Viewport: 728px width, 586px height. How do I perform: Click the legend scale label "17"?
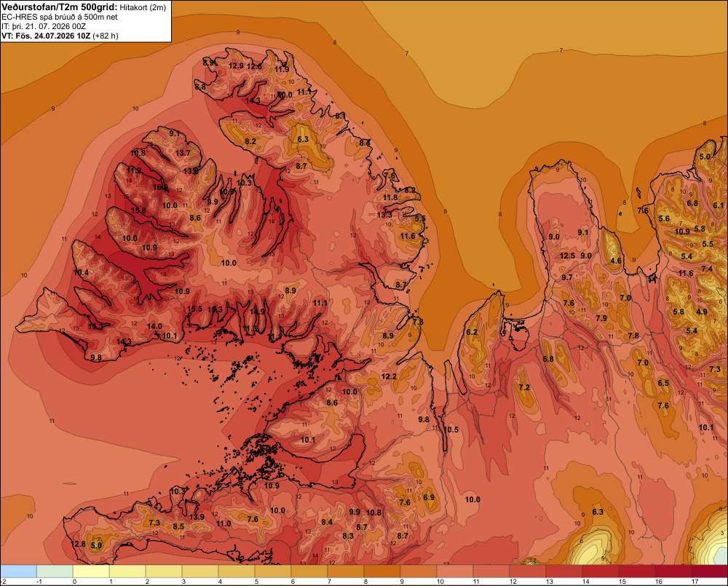[x=695, y=582]
